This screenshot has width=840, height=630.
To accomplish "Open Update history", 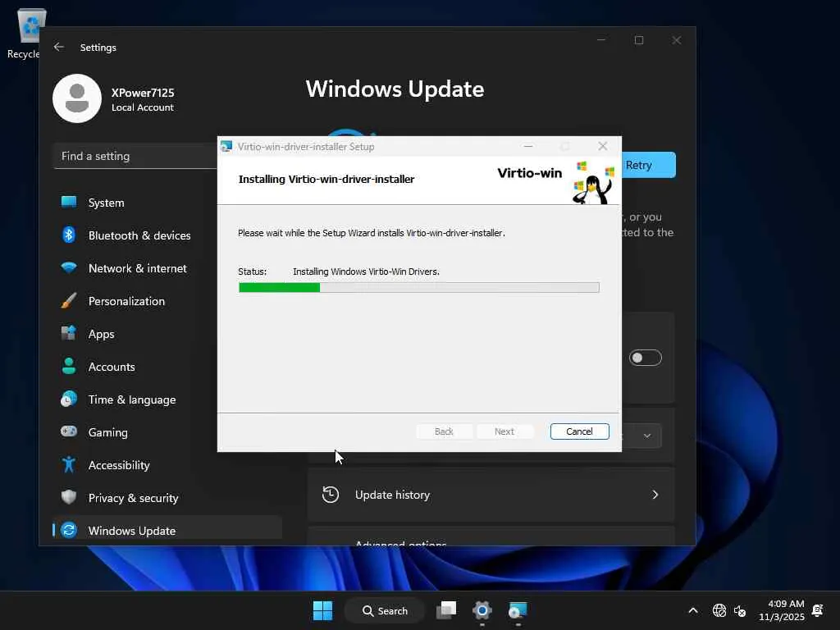I will [x=491, y=495].
